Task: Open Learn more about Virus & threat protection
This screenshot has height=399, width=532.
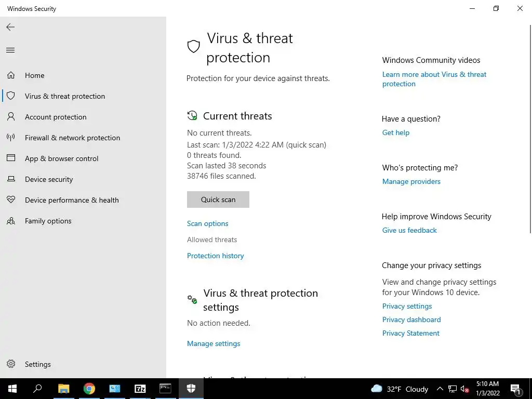Action: (x=434, y=79)
